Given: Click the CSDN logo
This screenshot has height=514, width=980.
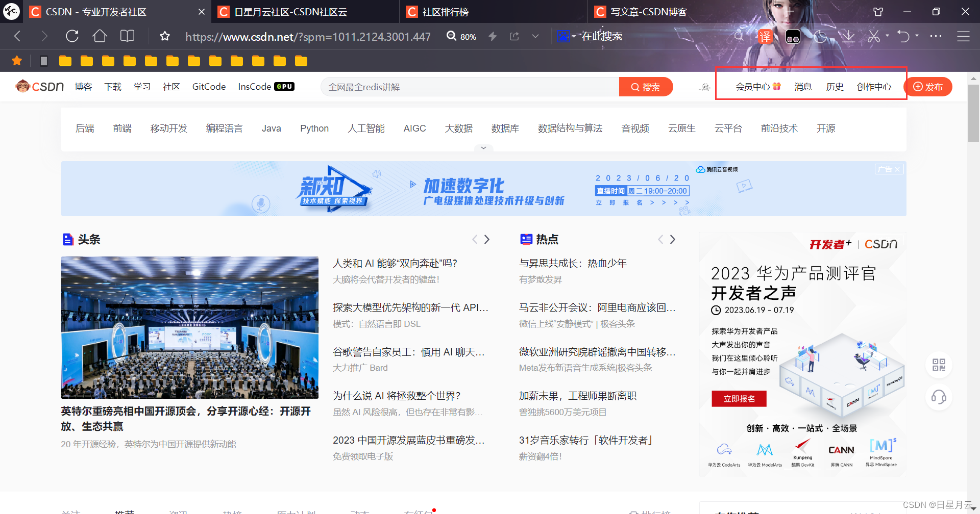Looking at the screenshot, I should tap(40, 86).
